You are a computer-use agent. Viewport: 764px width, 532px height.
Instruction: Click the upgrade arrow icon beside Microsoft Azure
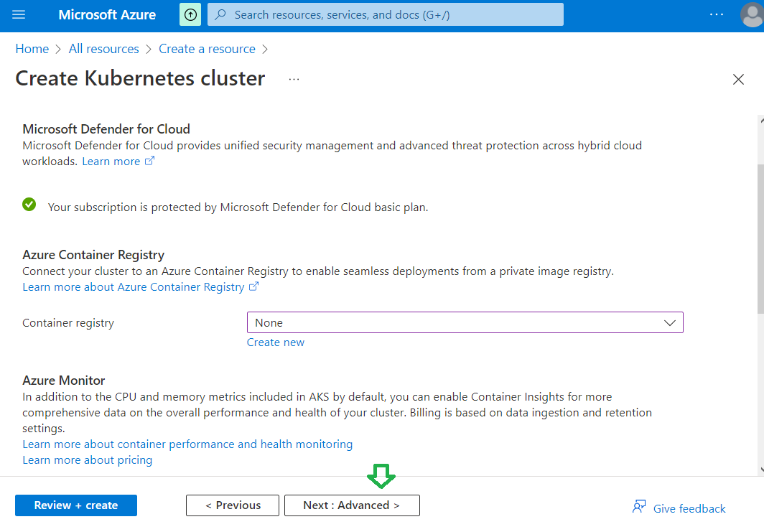[x=190, y=15]
